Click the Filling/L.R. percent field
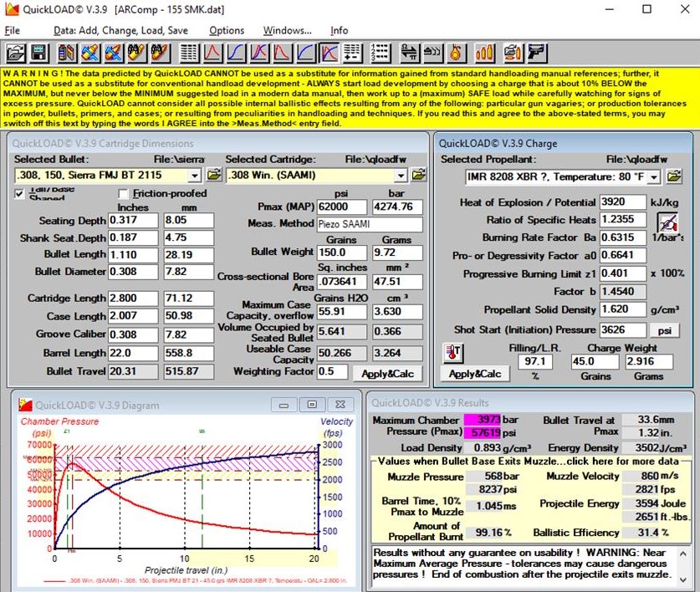Viewport: 700px width, 592px height. [534, 361]
